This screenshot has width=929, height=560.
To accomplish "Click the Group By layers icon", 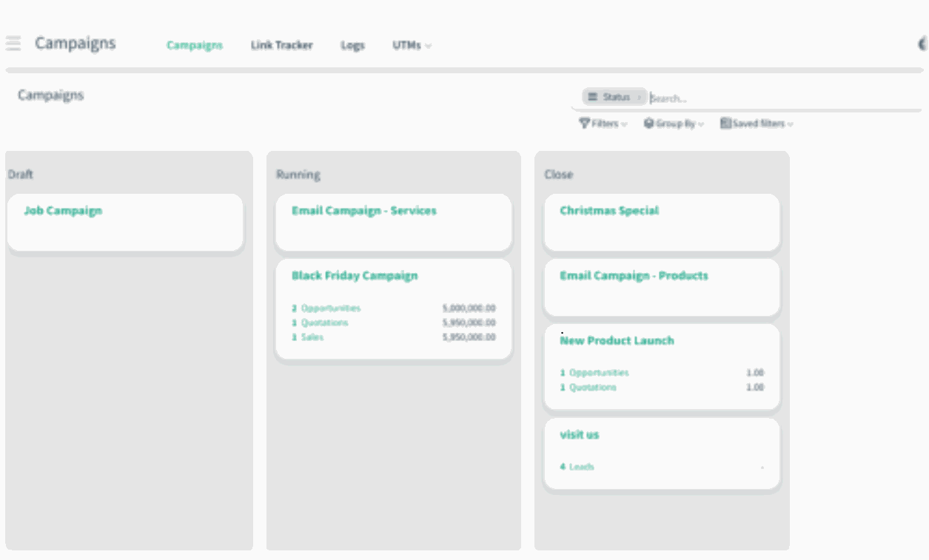I will click(648, 124).
